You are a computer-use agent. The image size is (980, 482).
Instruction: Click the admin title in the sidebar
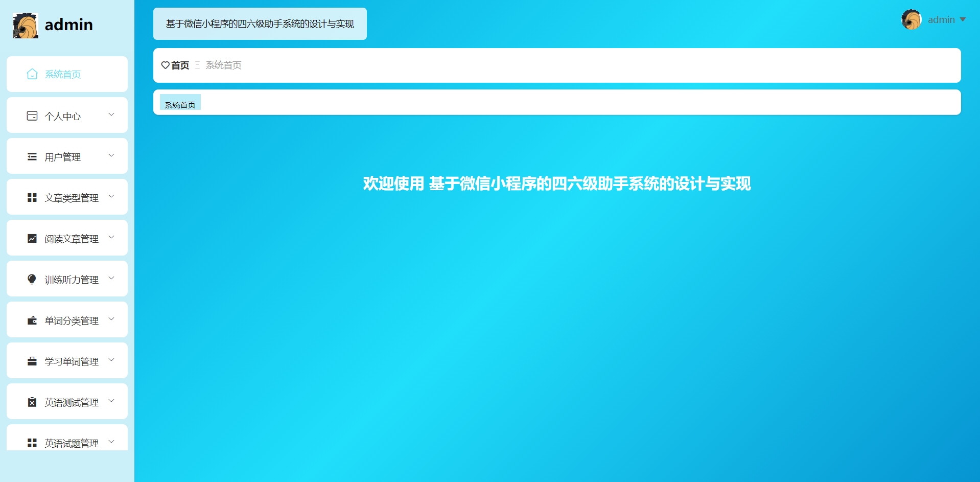click(x=69, y=25)
